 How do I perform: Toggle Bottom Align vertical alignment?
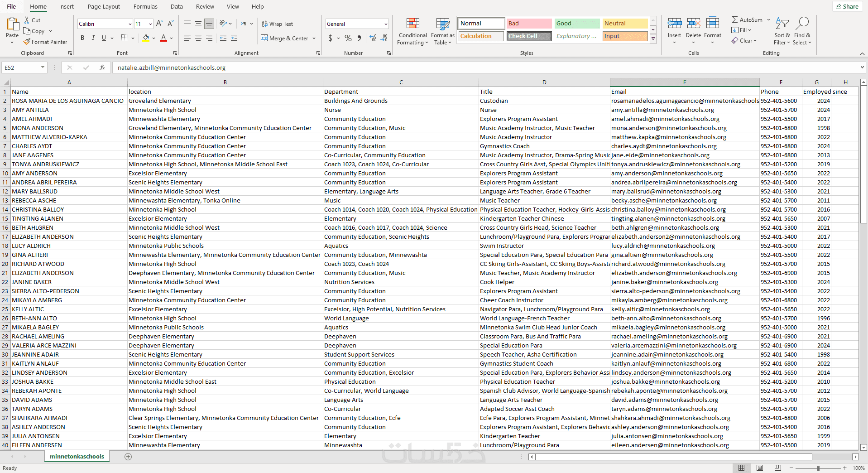209,24
